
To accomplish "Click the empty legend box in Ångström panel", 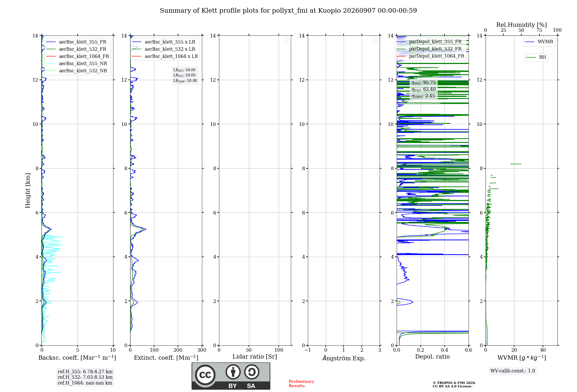I will click(376, 40).
